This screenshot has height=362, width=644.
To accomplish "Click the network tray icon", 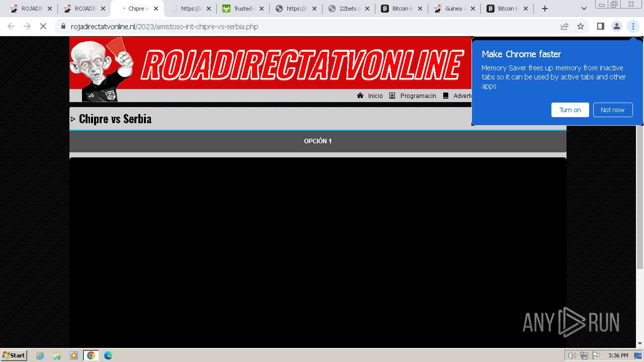I will (x=584, y=355).
